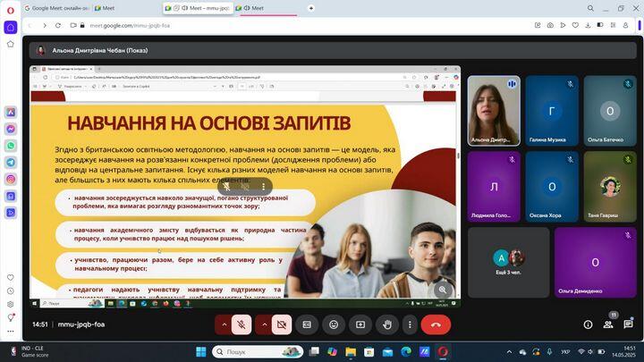The width and height of the screenshot is (644, 362).
Task: Open the heart favorites icon in sidebar
Action: [x=11, y=277]
